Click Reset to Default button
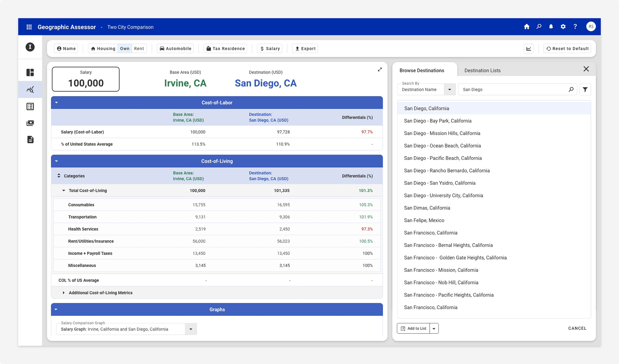Viewport: 619px width, 364px height. coord(567,49)
